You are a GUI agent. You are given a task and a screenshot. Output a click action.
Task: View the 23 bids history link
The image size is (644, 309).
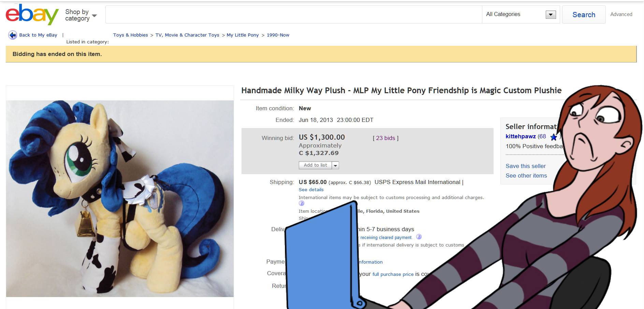(385, 138)
